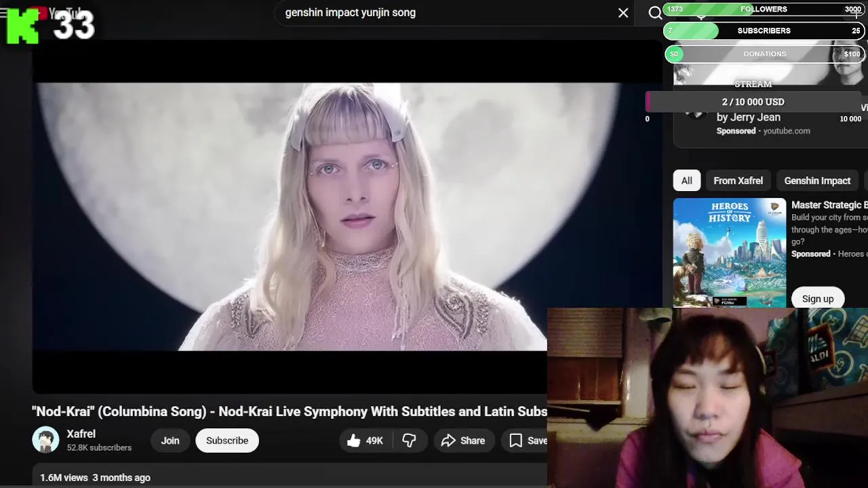Open the 'by Jerry Jean' sponsored link
Viewport: 868px width, 488px height.
pyautogui.click(x=749, y=117)
